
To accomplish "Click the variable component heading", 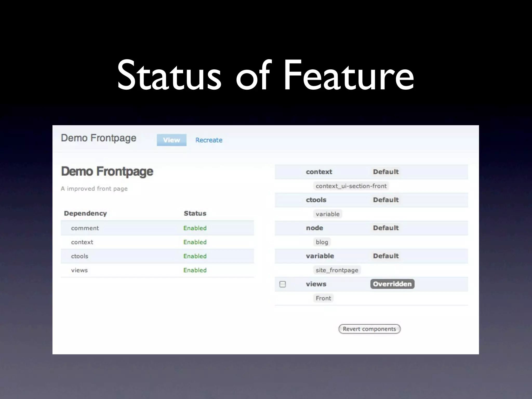I will click(x=320, y=256).
